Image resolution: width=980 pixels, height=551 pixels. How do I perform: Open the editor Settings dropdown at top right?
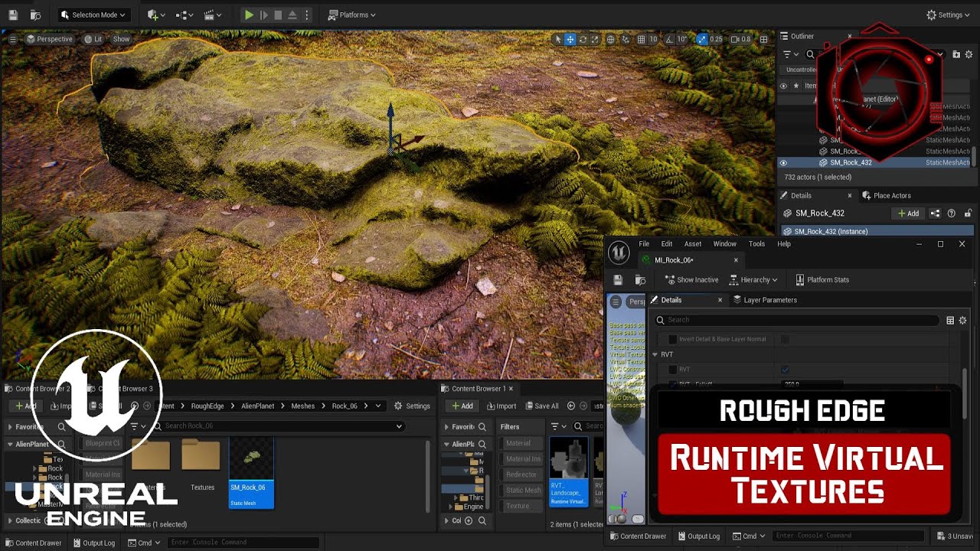point(949,15)
